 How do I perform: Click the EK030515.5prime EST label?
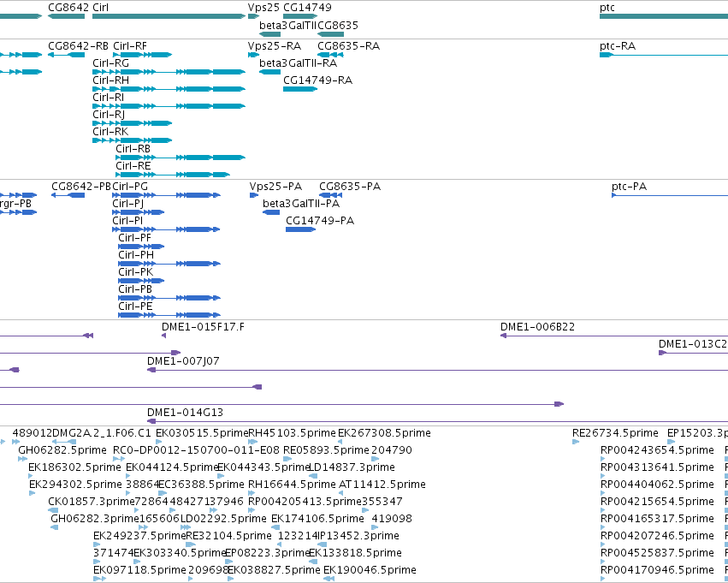[202, 433]
